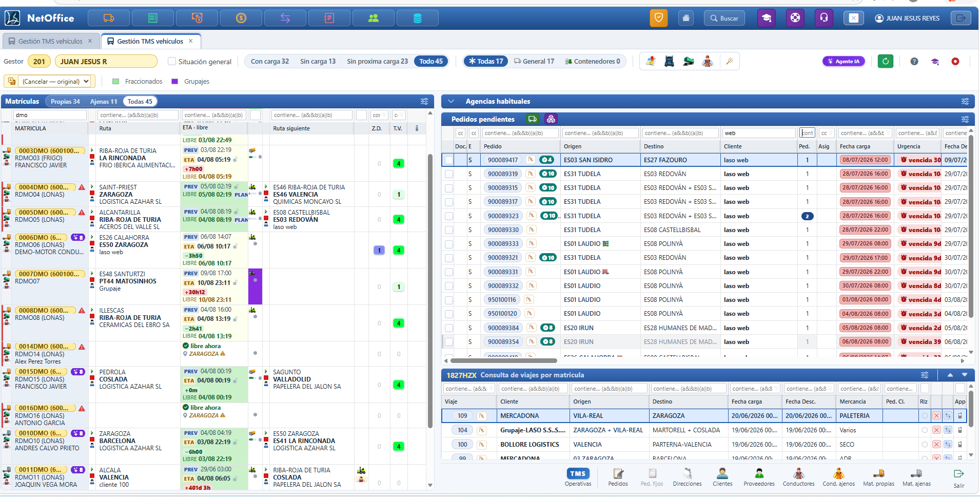This screenshot has height=497, width=980.
Task: Select the Rlz radio for viaje 104
Action: pos(925,430)
